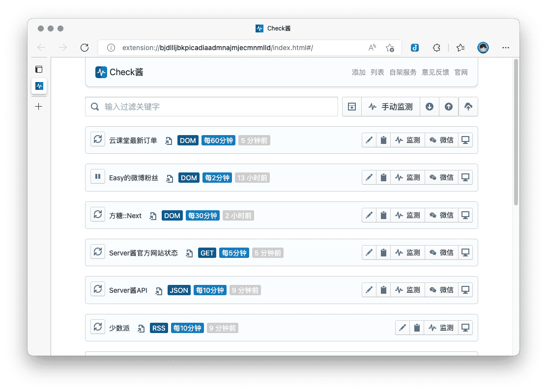The width and height of the screenshot is (547, 392).
Task: Click the browser address bar URL
Action: click(x=217, y=48)
